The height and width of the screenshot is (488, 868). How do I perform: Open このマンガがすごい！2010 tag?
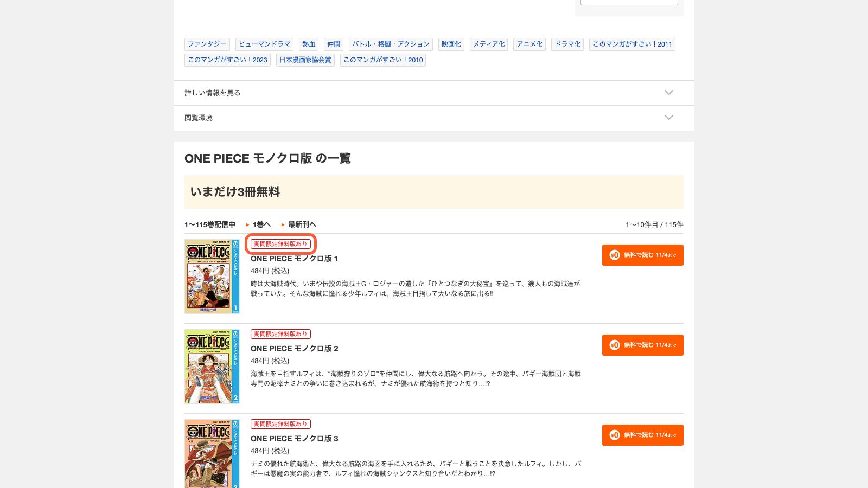pyautogui.click(x=383, y=60)
